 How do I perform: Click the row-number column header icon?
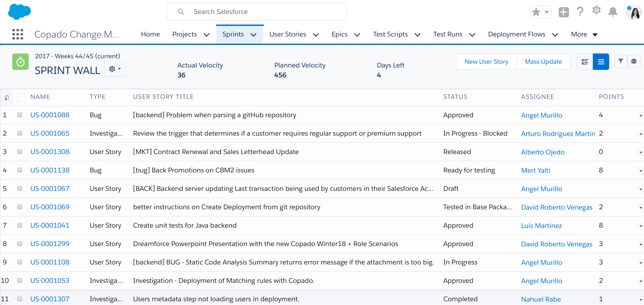pos(6,98)
